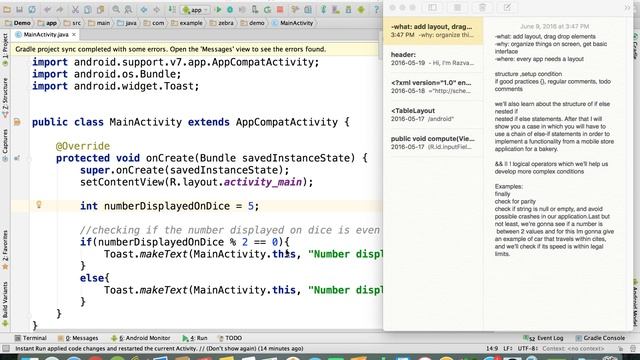Screen dimensions: 640x360
Task: Click the Undo arrow icon
Action: point(47,9)
